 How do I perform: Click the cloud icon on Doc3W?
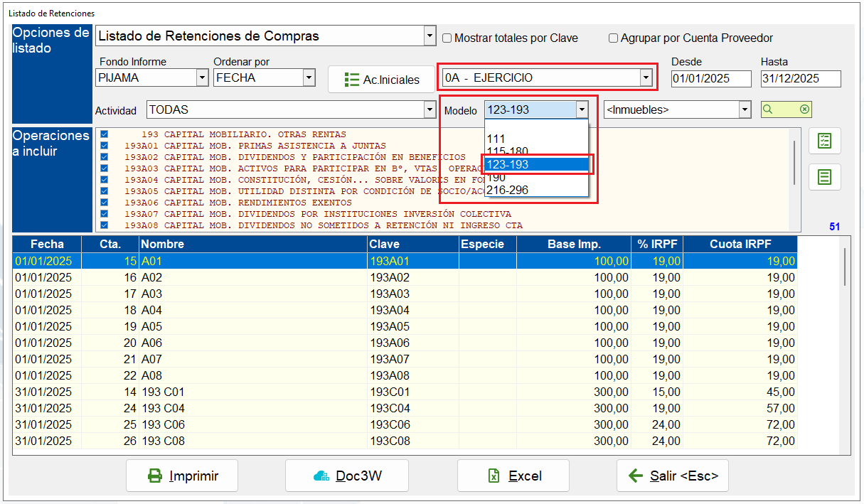(x=321, y=476)
